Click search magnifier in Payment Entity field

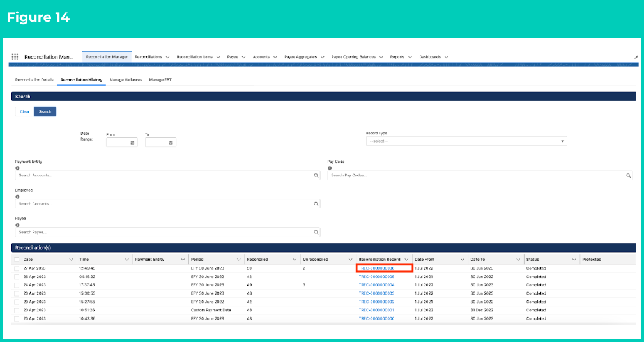(316, 176)
